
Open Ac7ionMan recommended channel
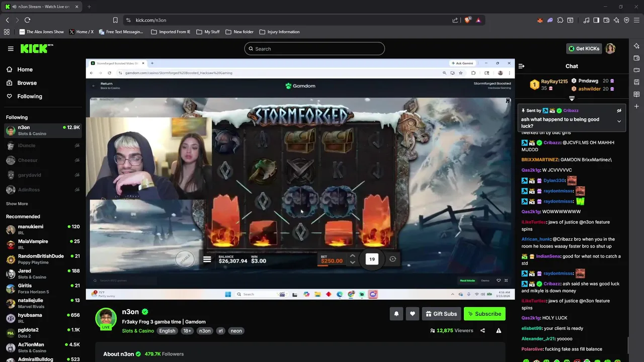tap(43, 347)
